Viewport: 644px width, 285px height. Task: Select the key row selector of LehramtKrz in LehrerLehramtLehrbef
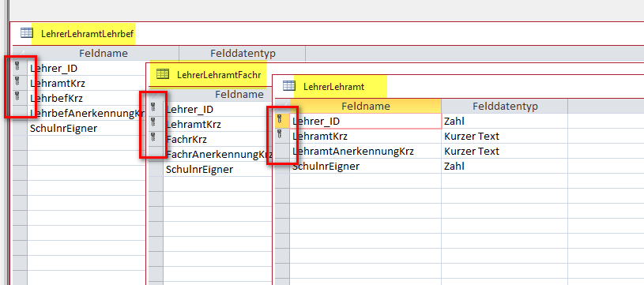19,83
